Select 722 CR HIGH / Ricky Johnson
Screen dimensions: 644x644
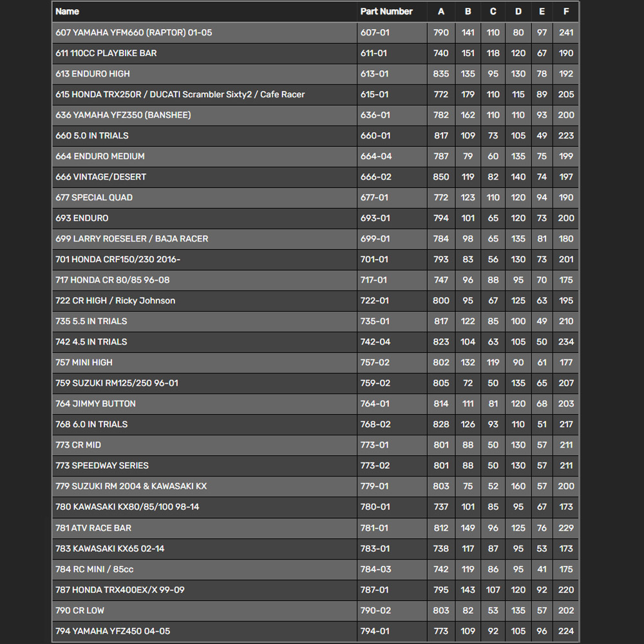click(x=115, y=300)
